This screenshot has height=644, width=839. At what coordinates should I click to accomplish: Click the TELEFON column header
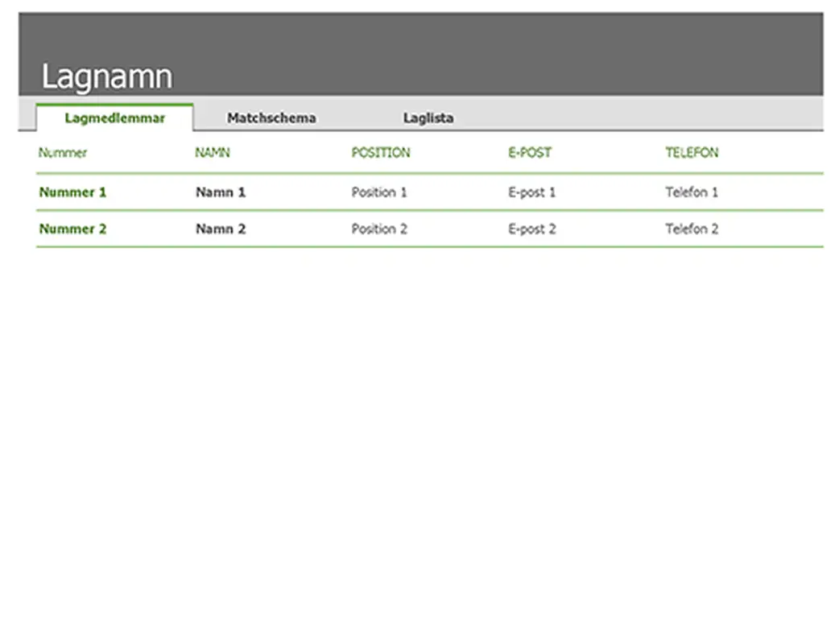click(x=691, y=153)
